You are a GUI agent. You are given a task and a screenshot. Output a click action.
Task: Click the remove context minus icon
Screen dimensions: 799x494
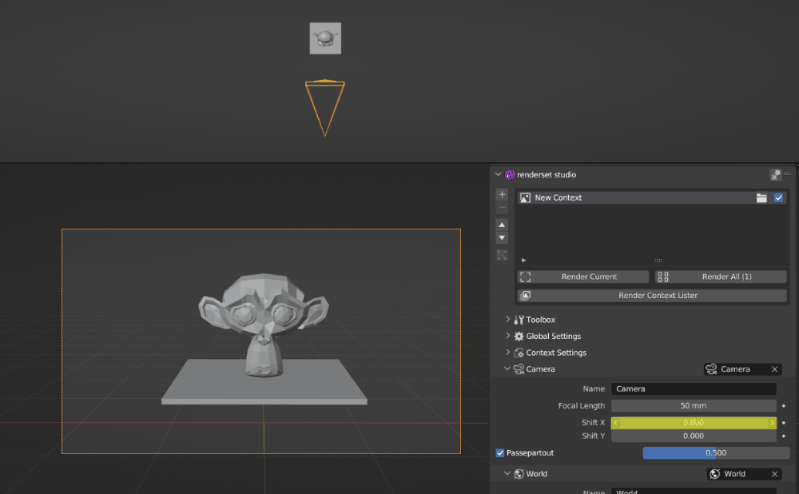click(502, 208)
